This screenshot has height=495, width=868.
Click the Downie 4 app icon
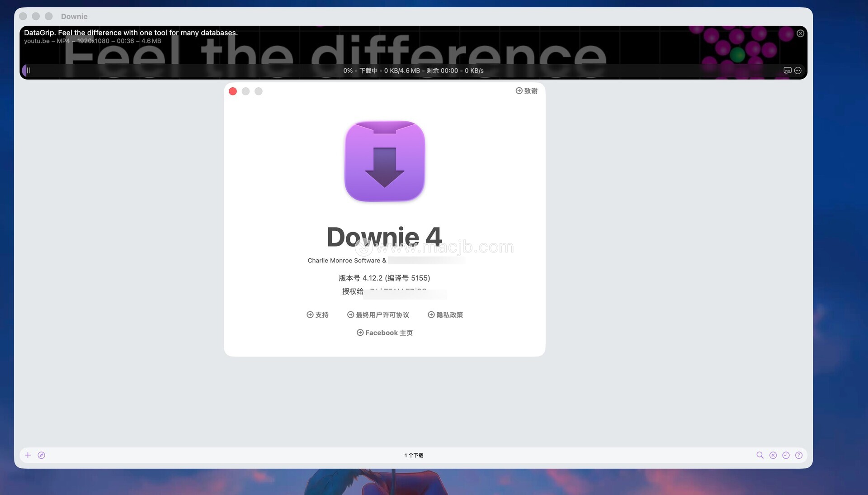click(x=385, y=161)
